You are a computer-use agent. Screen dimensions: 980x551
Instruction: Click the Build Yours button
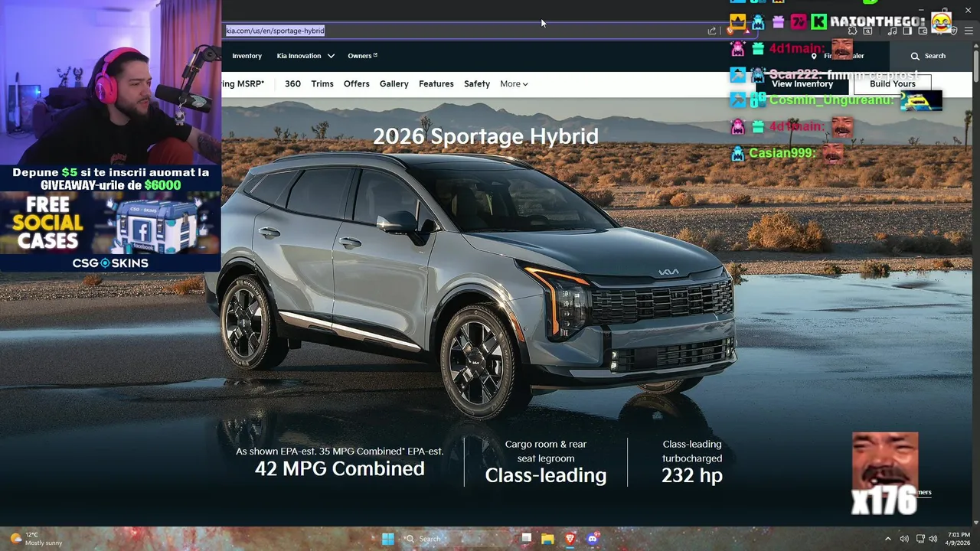[893, 84]
